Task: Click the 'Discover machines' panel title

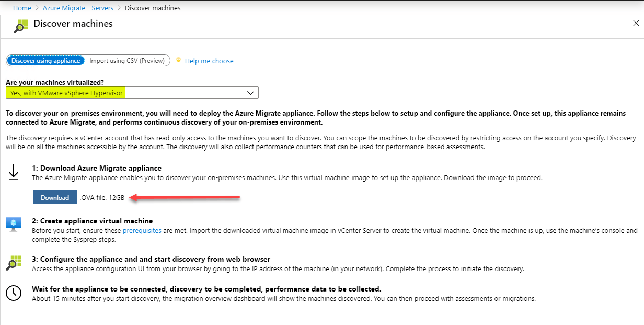Action: pos(73,24)
